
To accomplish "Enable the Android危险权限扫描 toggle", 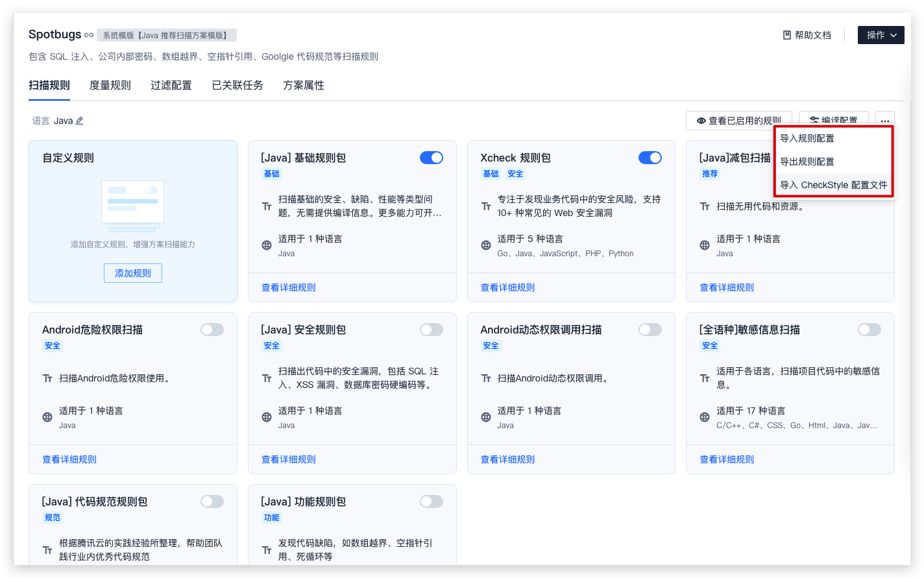I will tap(212, 330).
